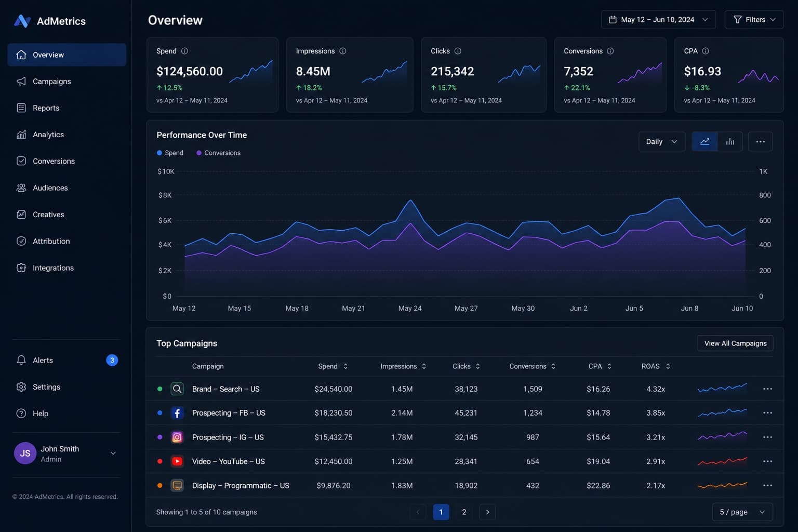The height and width of the screenshot is (532, 798).
Task: Click the previous page arrow
Action: coord(418,512)
